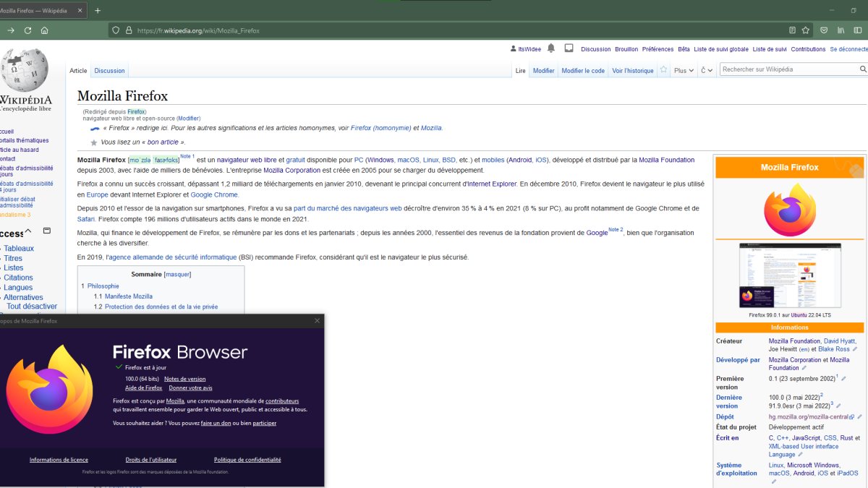The height and width of the screenshot is (488, 868).
Task: Select the Lire tab
Action: click(x=521, y=71)
